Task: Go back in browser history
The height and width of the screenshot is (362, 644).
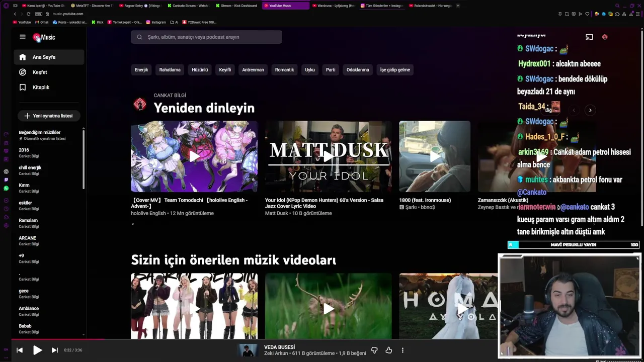Action: [x=15, y=14]
